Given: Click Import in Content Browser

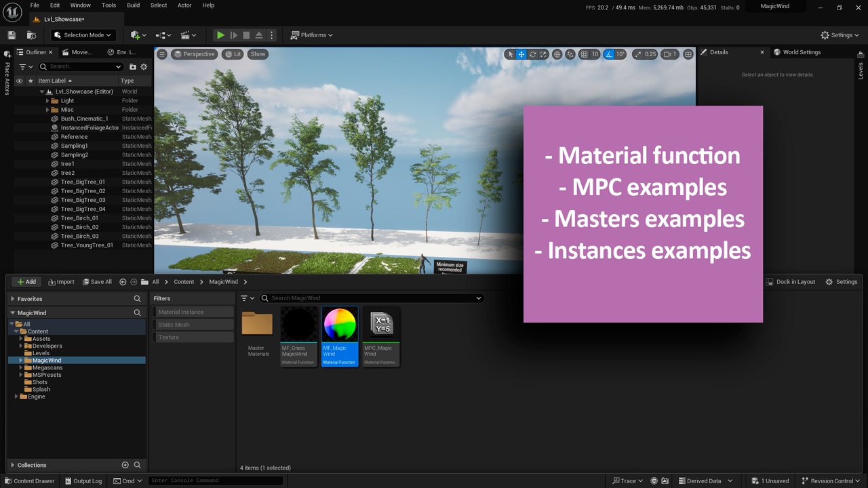Looking at the screenshot, I should 60,282.
